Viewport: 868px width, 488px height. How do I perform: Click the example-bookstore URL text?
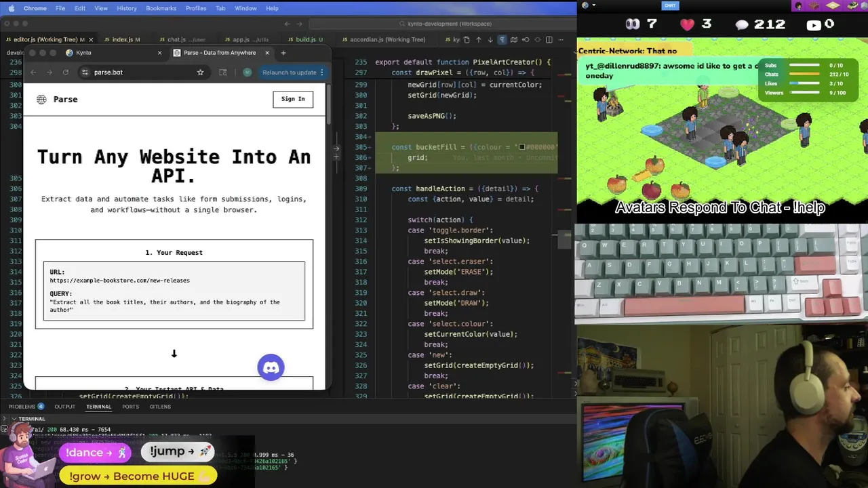pyautogui.click(x=119, y=280)
